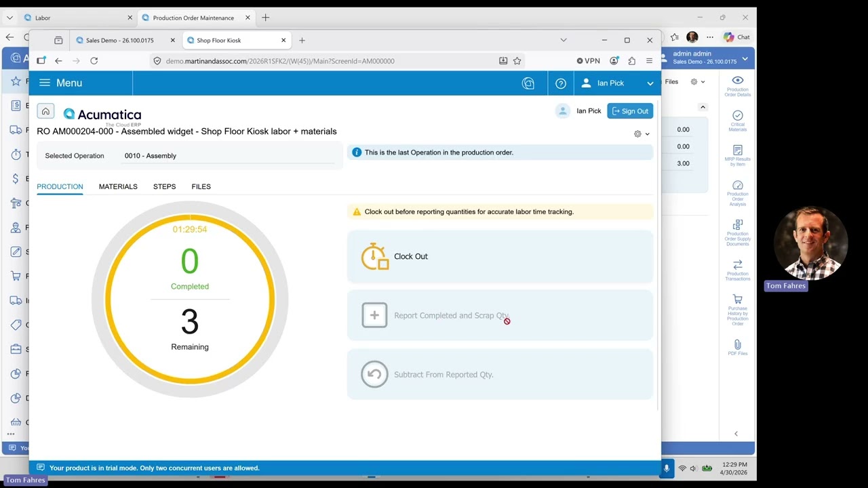This screenshot has height=488, width=868.
Task: Open MRP Results by Item icon
Action: tap(737, 155)
